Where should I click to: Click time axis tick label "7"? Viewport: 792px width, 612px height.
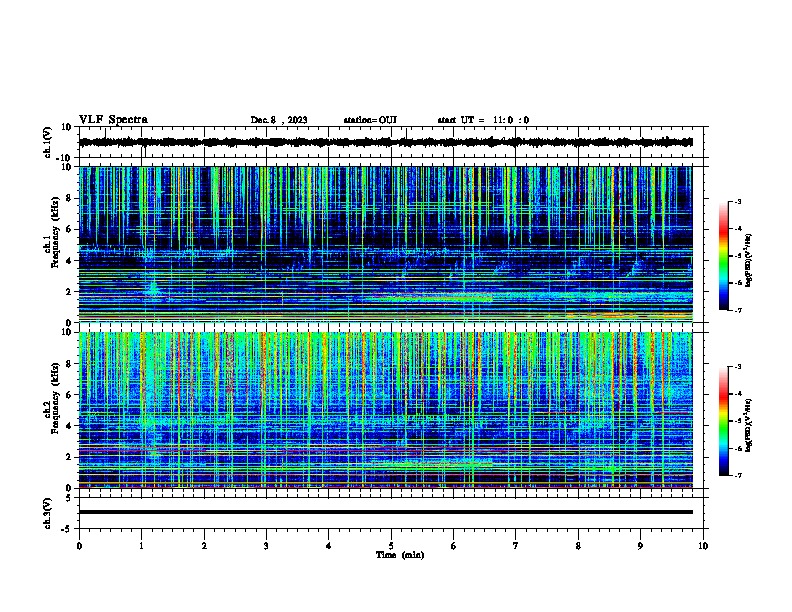pos(516,546)
